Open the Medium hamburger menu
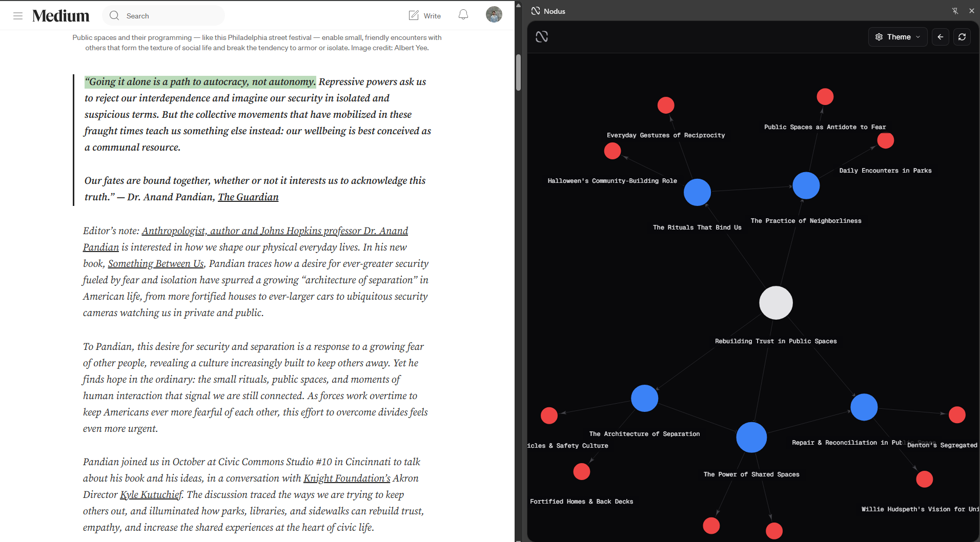Viewport: 980px width, 542px height. (x=18, y=16)
